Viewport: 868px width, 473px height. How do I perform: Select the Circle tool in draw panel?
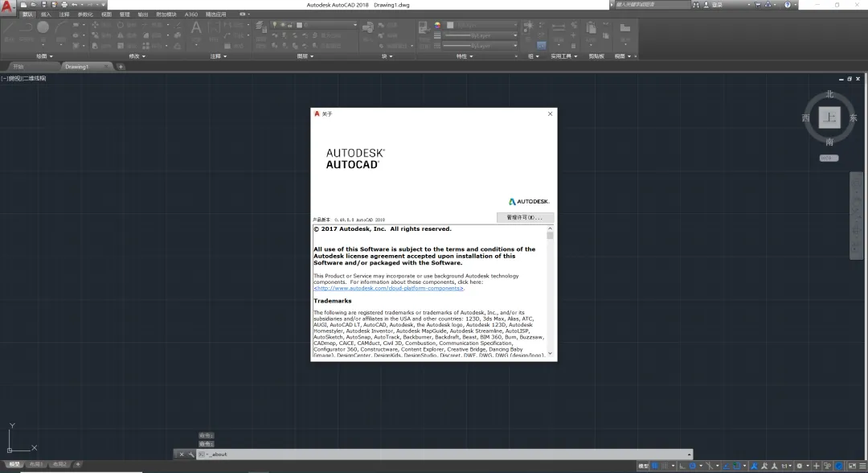pyautogui.click(x=43, y=27)
